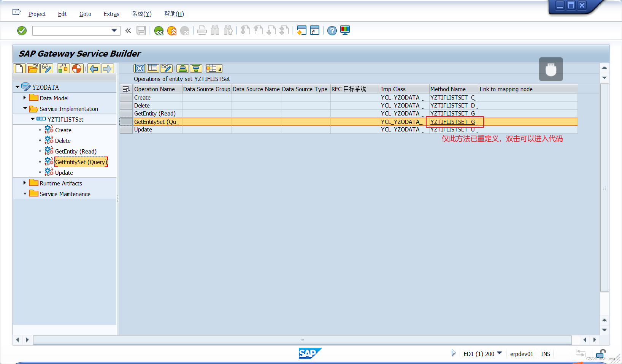Click the bottom horizontal scrollbar track
This screenshot has width=622, height=364.
coord(302,340)
